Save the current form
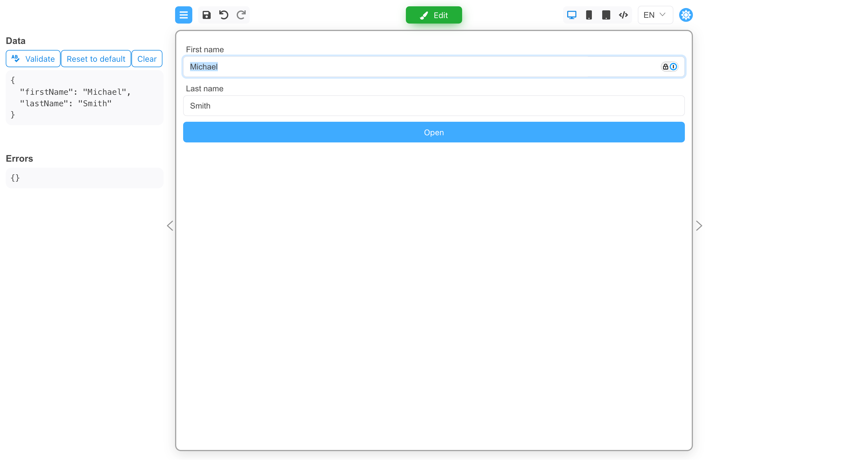The height and width of the screenshot is (460, 868). coord(206,15)
